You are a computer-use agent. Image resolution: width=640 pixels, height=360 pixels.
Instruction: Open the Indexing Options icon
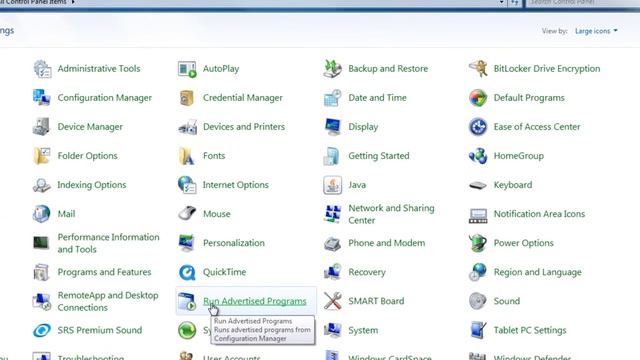point(42,185)
